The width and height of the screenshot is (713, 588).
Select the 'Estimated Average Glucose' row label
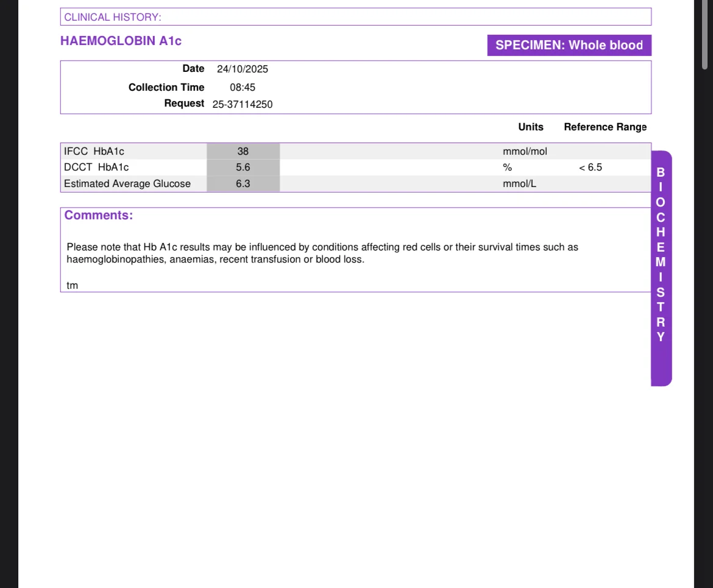tap(127, 184)
